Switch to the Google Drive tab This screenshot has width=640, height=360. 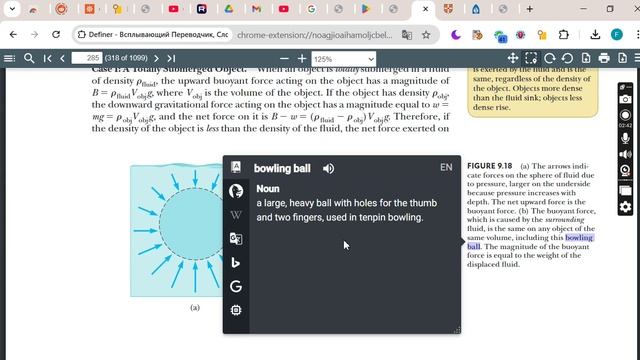pos(229,9)
